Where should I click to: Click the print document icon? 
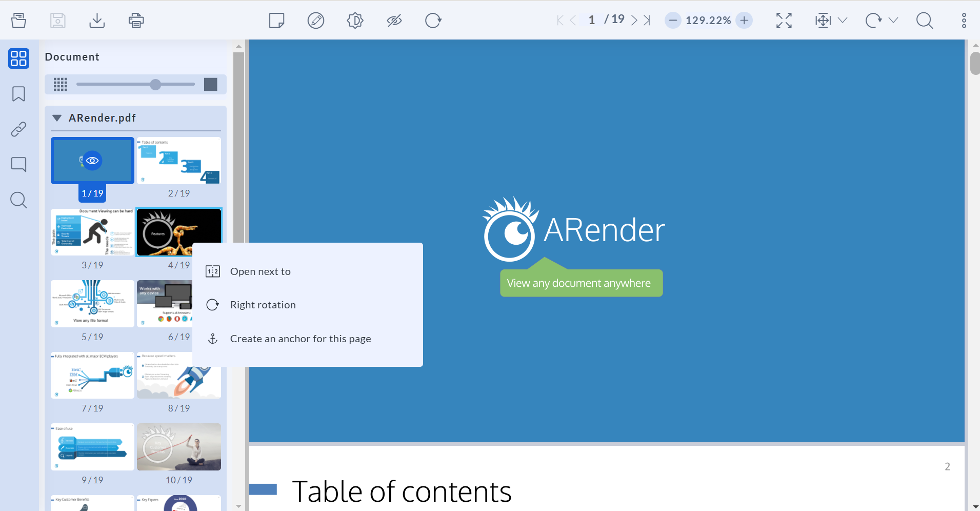(136, 21)
